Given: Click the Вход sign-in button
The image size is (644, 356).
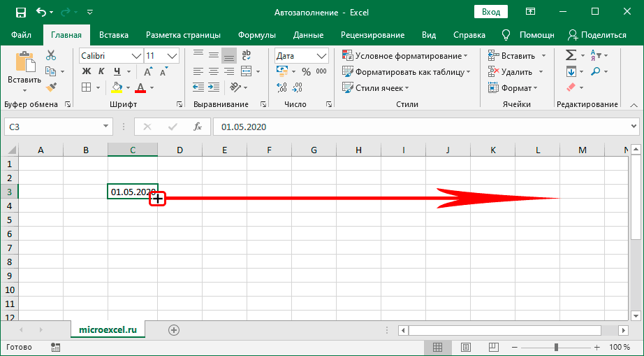Looking at the screenshot, I should [x=491, y=12].
